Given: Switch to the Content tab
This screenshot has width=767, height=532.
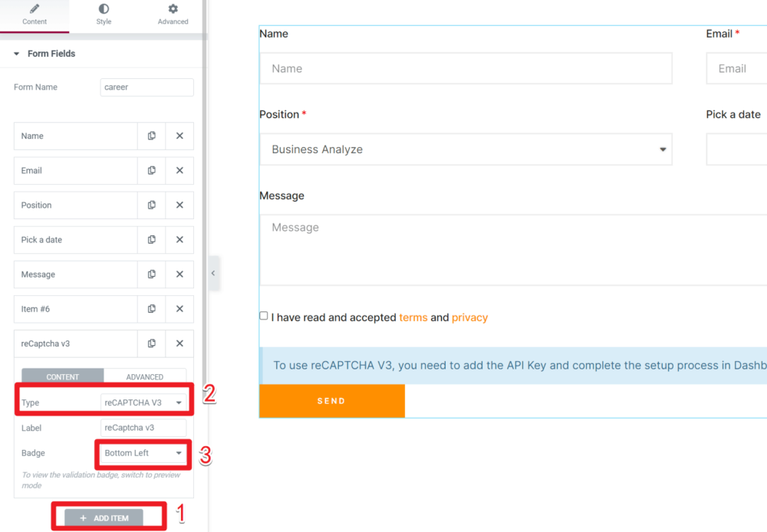Looking at the screenshot, I should click(35, 15).
